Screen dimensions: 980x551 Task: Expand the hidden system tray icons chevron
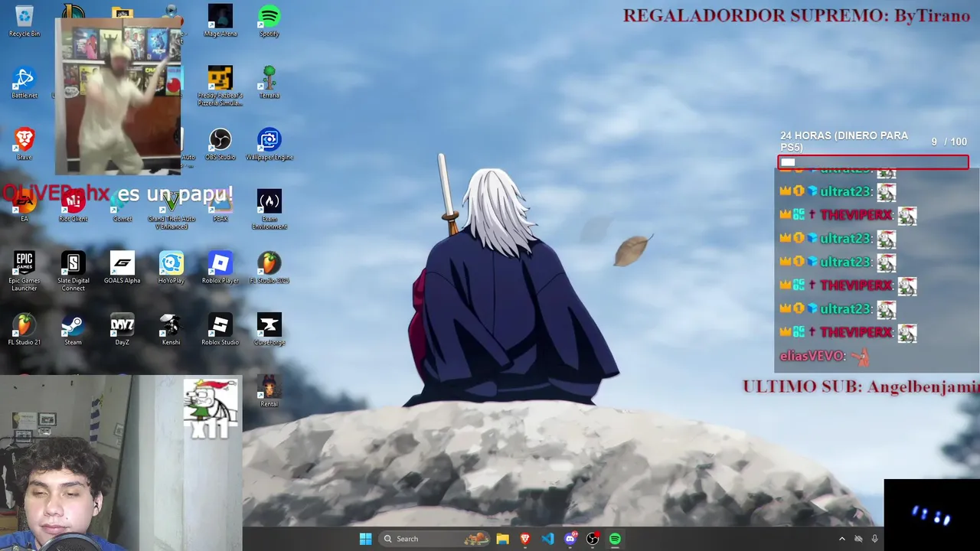tap(841, 539)
